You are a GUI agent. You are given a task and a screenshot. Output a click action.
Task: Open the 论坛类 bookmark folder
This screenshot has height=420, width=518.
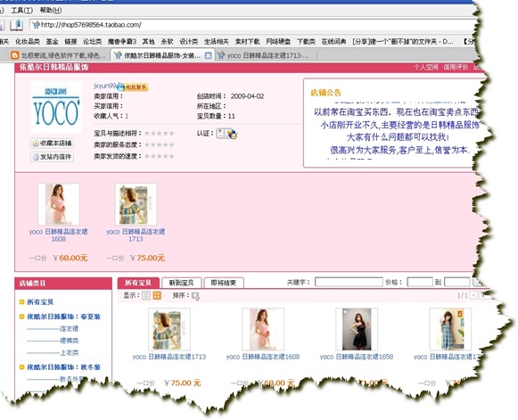click(92, 42)
